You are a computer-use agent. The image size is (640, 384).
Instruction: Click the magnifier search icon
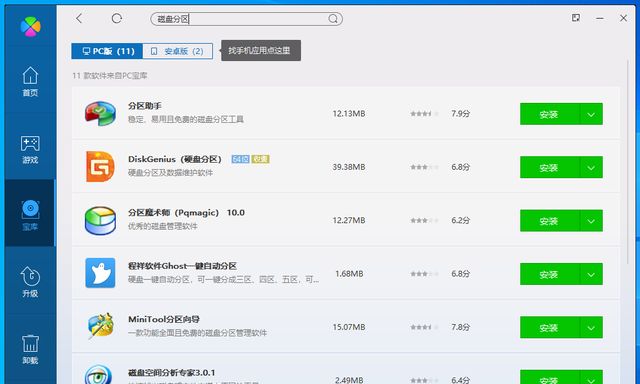pos(333,19)
